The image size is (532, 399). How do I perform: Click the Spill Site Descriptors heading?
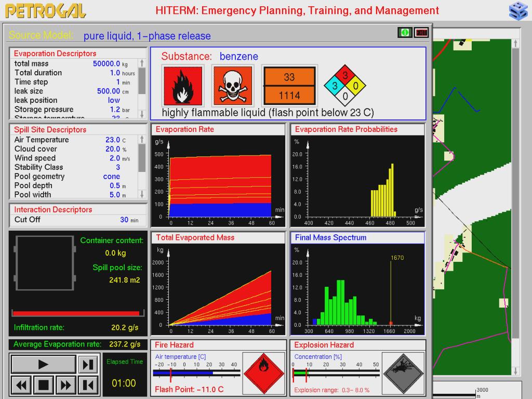(x=50, y=129)
